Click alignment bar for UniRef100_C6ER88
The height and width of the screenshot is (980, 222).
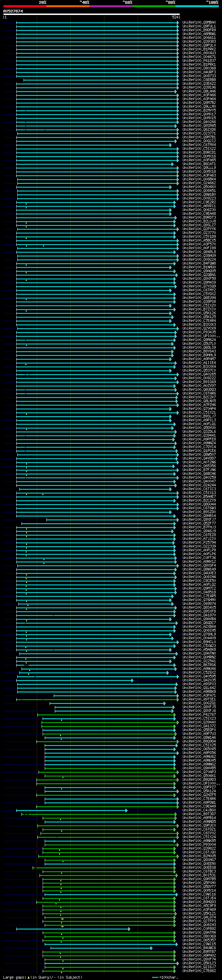coord(101,80)
